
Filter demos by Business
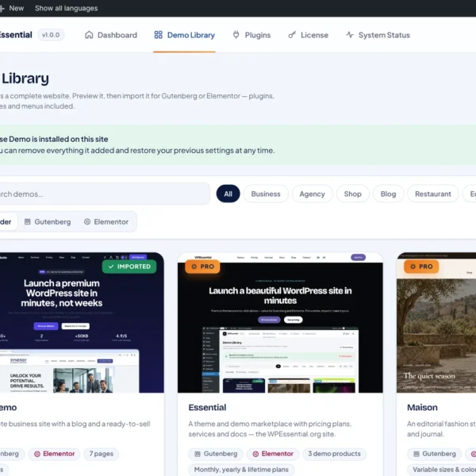click(266, 194)
